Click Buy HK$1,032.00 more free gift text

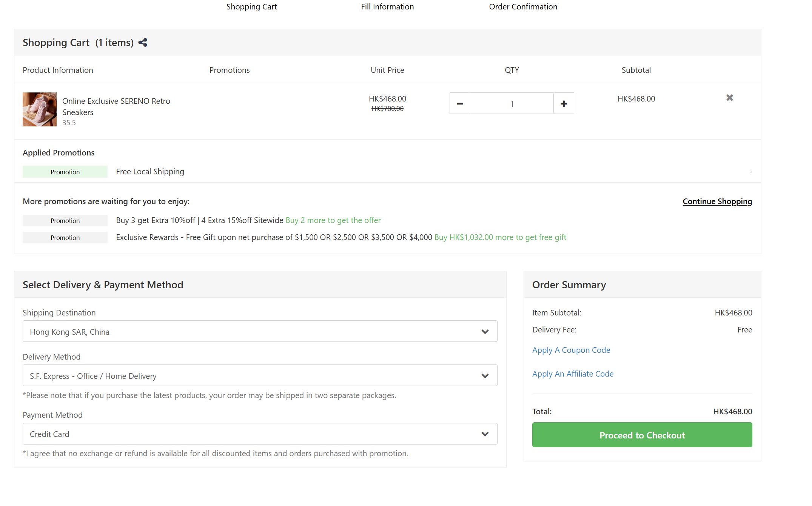pos(500,237)
